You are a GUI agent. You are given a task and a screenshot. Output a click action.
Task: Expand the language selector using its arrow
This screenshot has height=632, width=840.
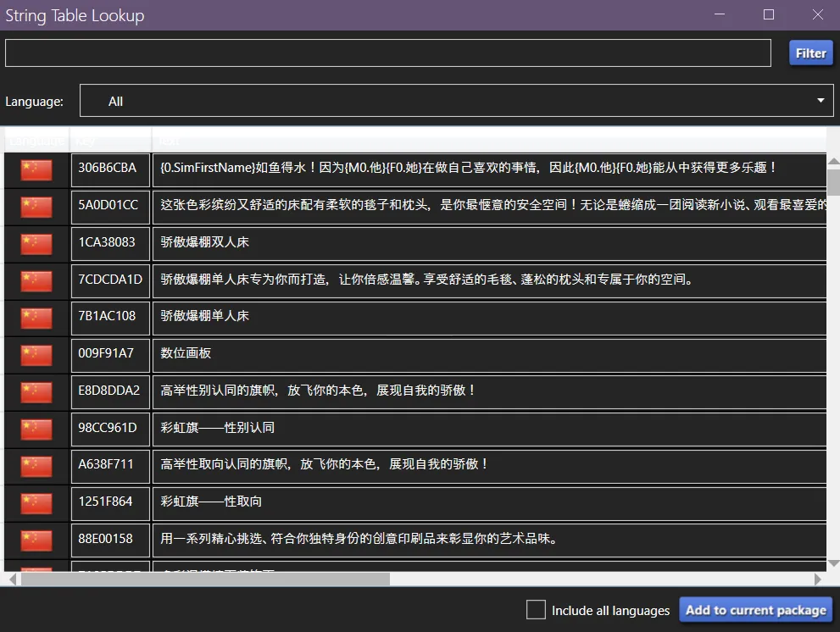click(x=821, y=101)
